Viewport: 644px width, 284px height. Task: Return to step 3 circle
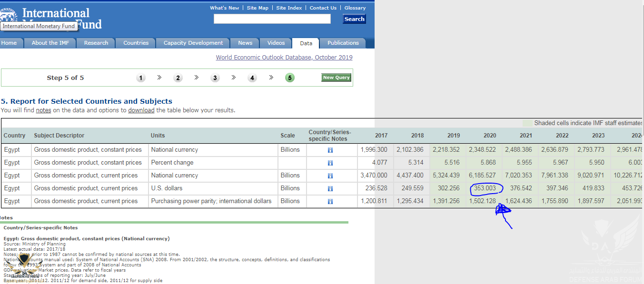215,78
